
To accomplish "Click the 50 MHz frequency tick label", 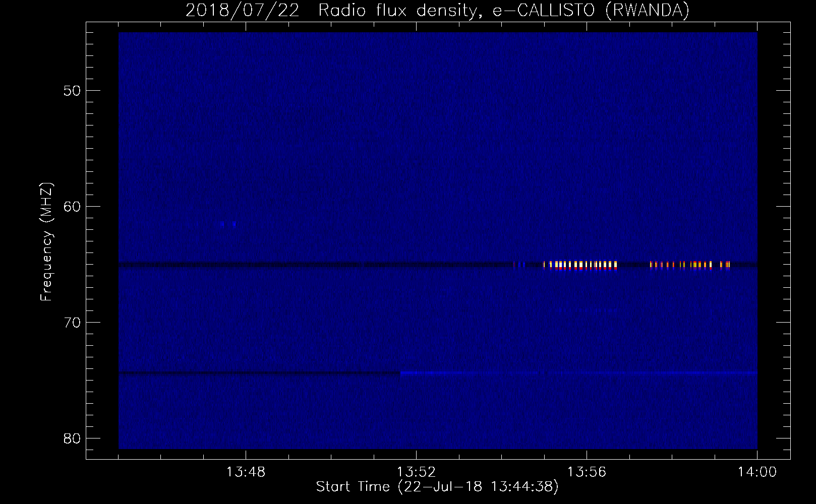I will (x=73, y=91).
